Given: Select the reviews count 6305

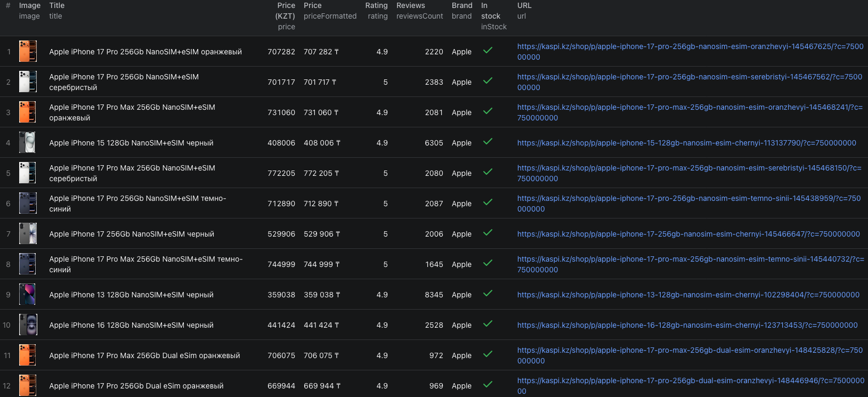Looking at the screenshot, I should tap(434, 143).
